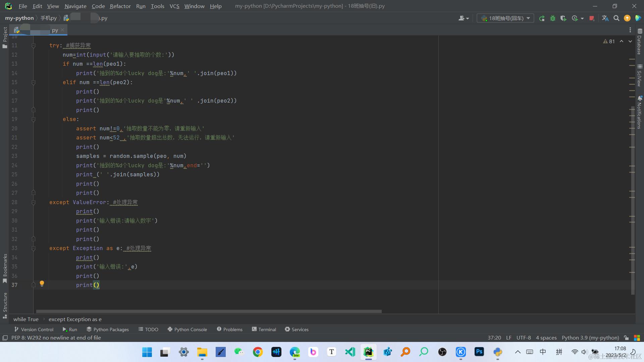Collapse the try block fold on line 11

pyautogui.click(x=34, y=46)
